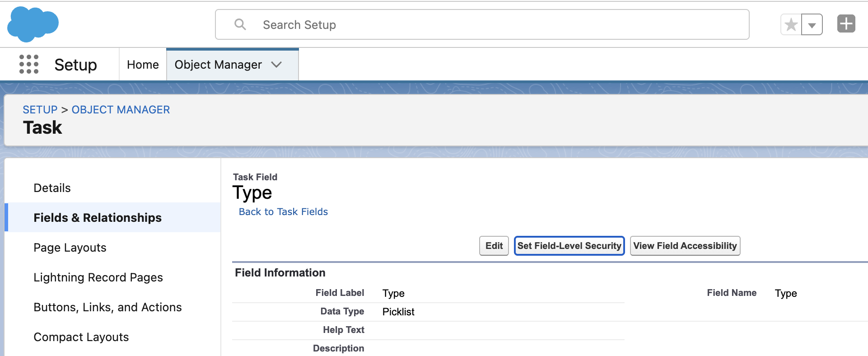The height and width of the screenshot is (356, 868).
Task: Click the search magnifier icon
Action: pyautogui.click(x=240, y=24)
